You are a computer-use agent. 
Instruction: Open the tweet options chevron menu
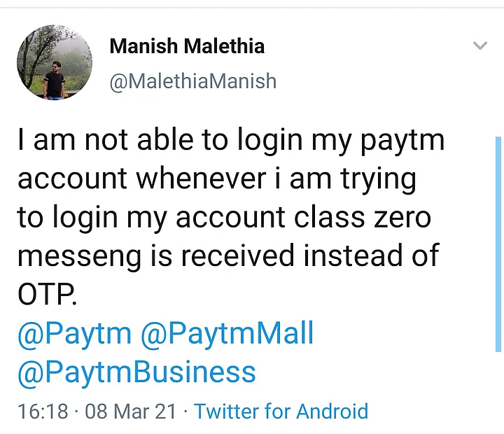click(479, 46)
